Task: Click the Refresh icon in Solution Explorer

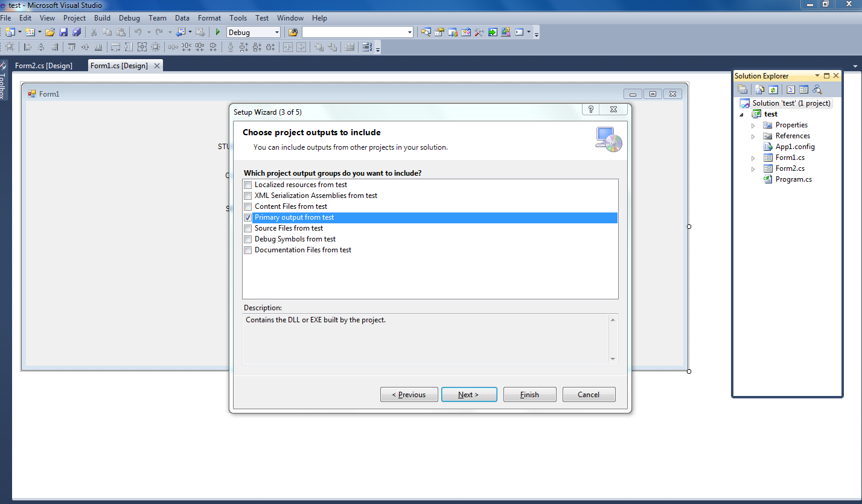Action: point(773,89)
